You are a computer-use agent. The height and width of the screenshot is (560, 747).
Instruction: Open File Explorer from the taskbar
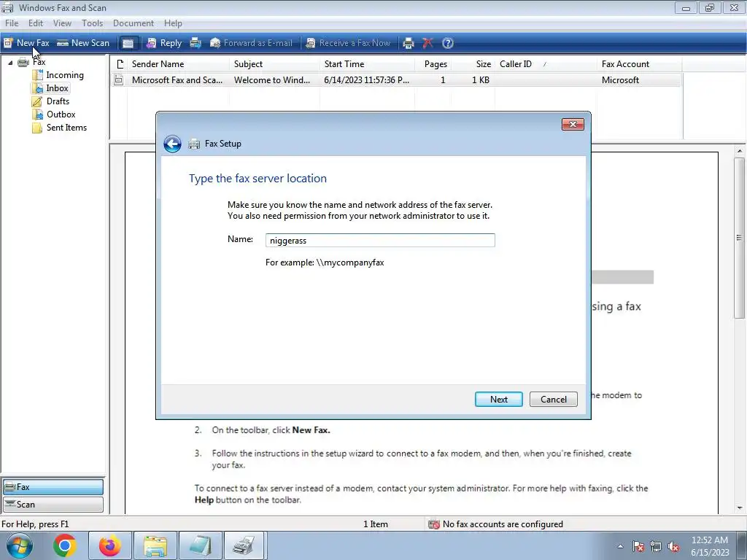[155, 545]
